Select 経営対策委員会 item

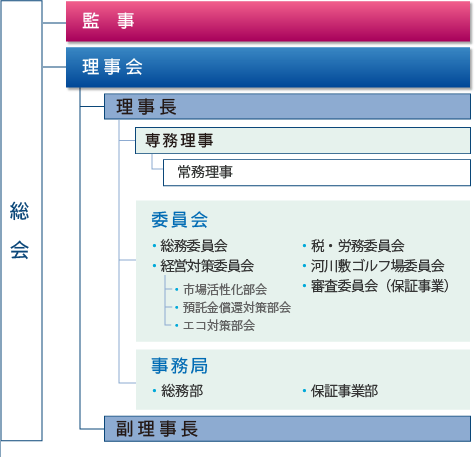pyautogui.click(x=207, y=266)
